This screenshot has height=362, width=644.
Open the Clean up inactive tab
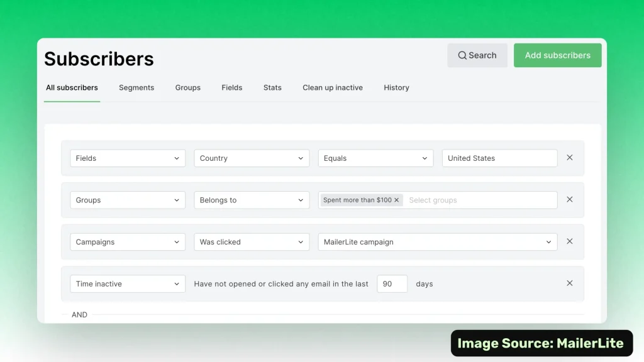pos(333,87)
